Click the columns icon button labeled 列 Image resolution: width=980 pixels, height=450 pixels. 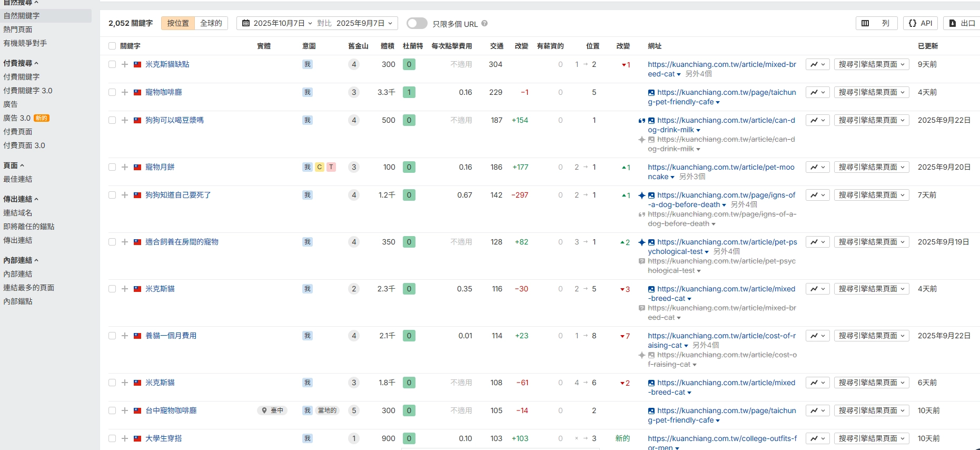[x=876, y=23]
